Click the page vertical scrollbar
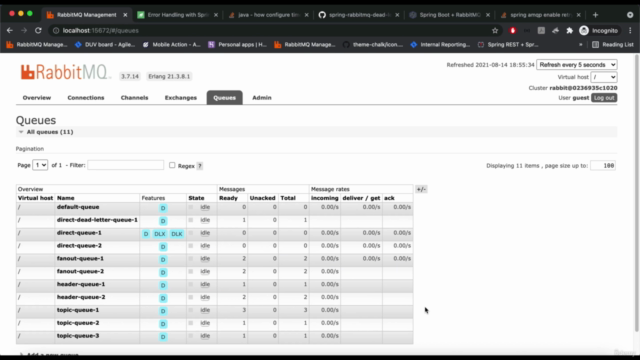Screen dimensions: 640x360 (637, 192)
